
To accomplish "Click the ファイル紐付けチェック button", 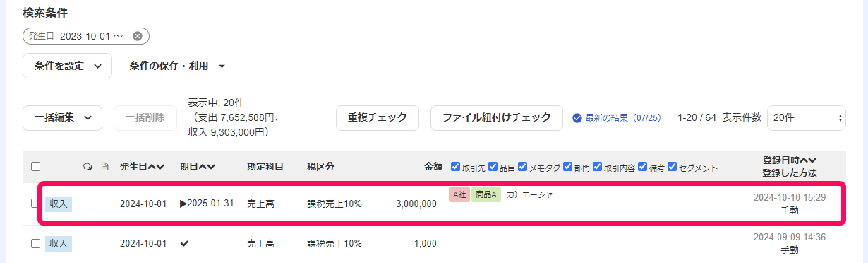I will [496, 118].
